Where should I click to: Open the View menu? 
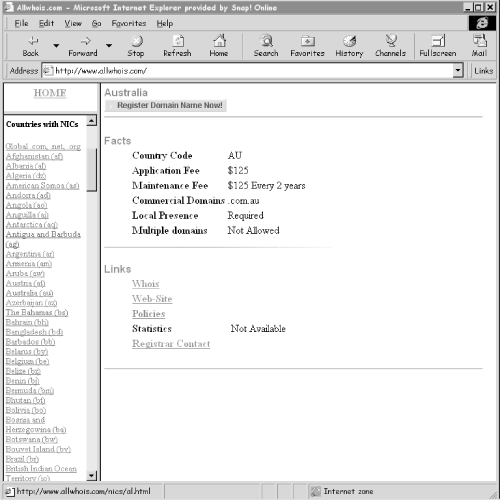pyautogui.click(x=73, y=23)
